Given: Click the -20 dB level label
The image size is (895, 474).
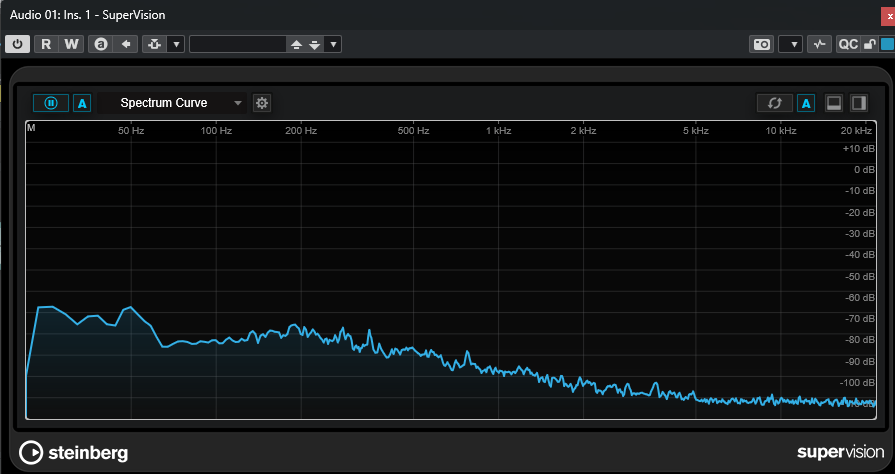Looking at the screenshot, I should pyautogui.click(x=860, y=212).
